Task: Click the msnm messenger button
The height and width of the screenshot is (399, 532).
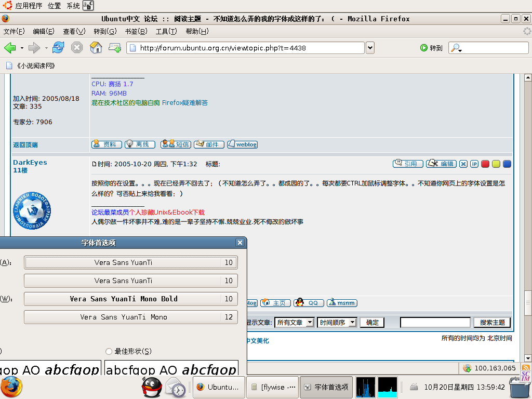Action: click(x=342, y=303)
